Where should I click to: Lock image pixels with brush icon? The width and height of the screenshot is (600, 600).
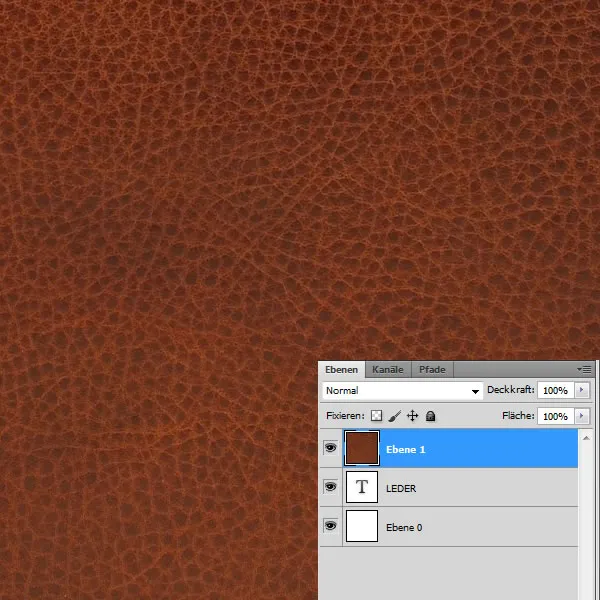tap(394, 416)
